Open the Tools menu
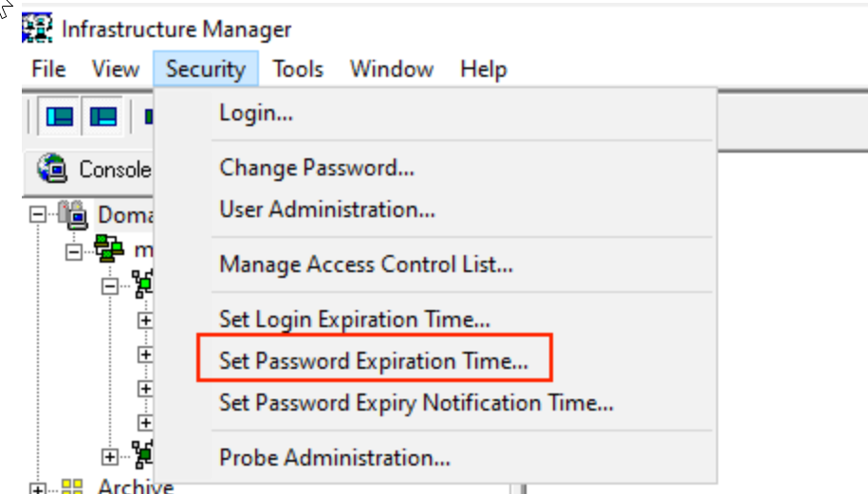 coord(298,69)
